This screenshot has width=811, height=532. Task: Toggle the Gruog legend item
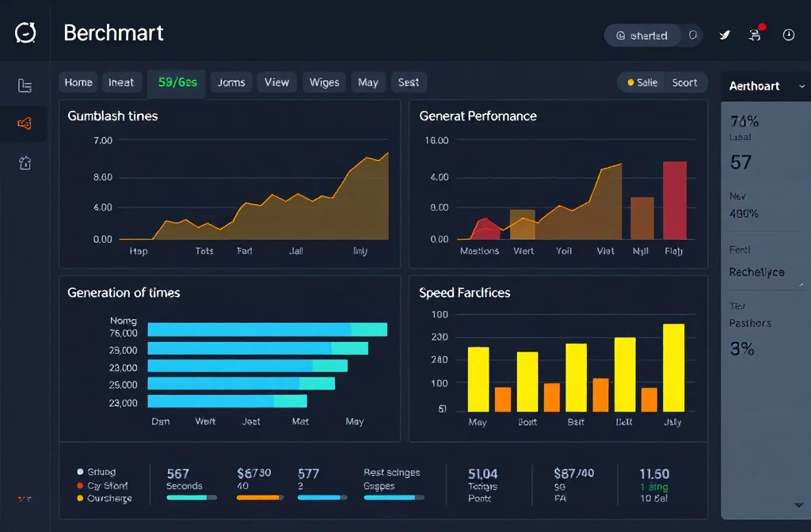click(x=100, y=472)
